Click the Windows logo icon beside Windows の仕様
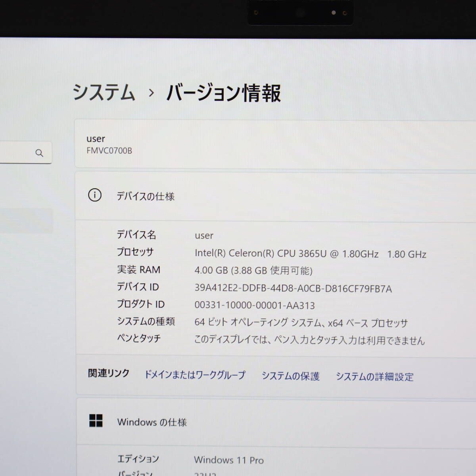Viewport: 476px width, 476px height. pos(96,421)
